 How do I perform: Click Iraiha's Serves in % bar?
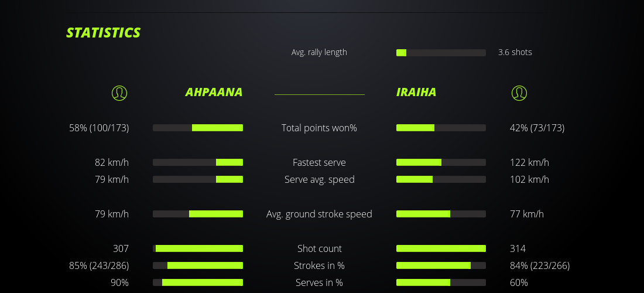coord(441,282)
